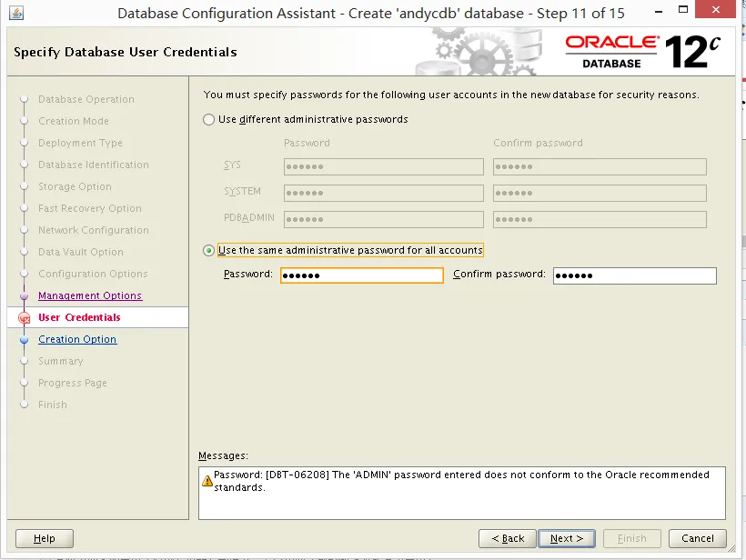Click the Database Identification step
This screenshot has width=746, height=560.
93,165
